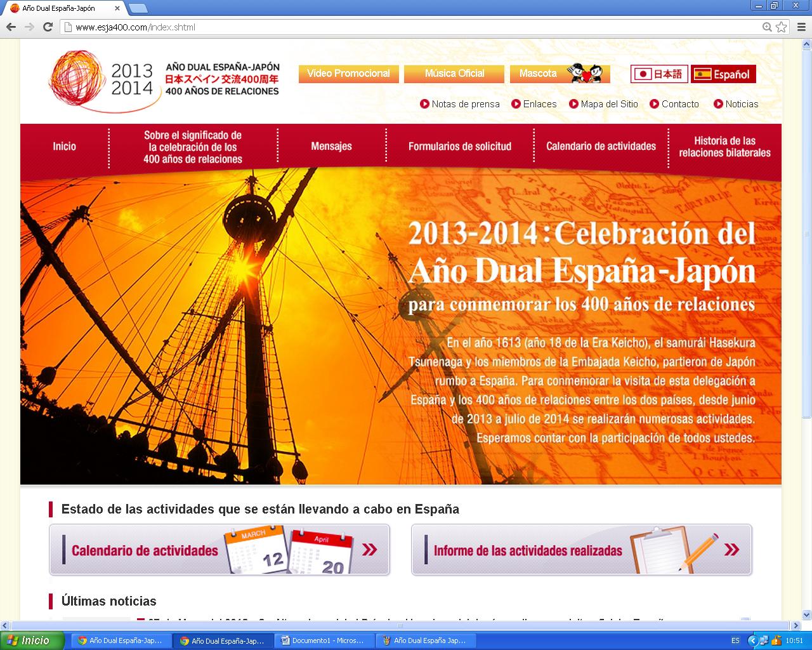812x650 pixels.
Task: Click the address bar URL field
Action: click(x=412, y=27)
